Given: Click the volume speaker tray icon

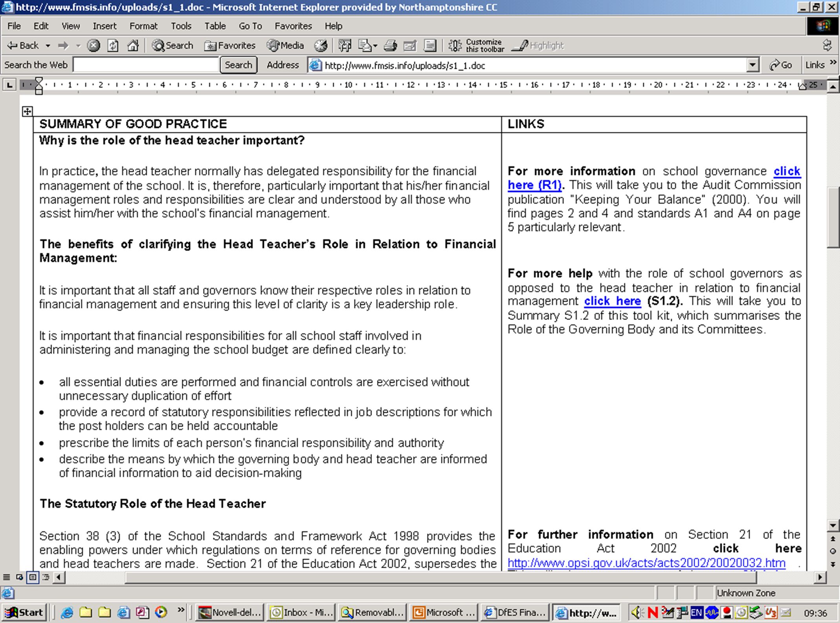Looking at the screenshot, I should [x=636, y=612].
